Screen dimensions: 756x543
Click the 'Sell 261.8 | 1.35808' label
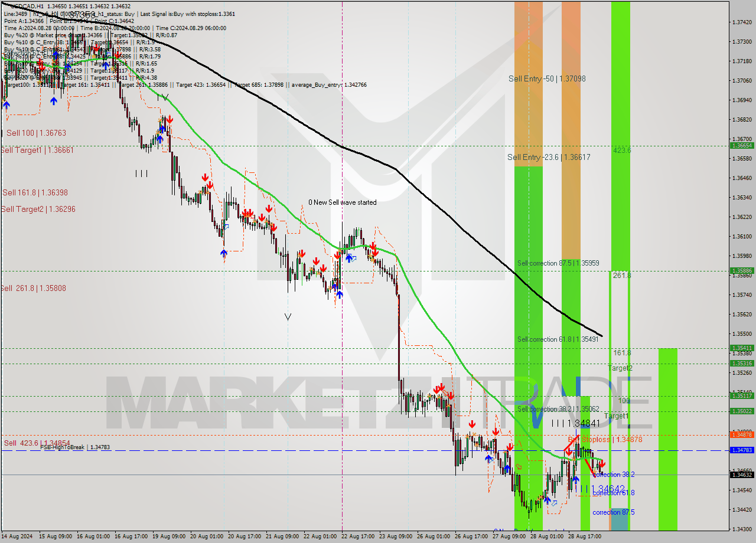(33, 288)
